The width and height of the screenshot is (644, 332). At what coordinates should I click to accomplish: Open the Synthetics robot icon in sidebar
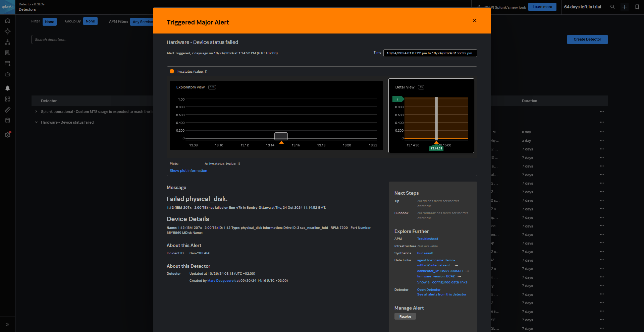(7, 74)
